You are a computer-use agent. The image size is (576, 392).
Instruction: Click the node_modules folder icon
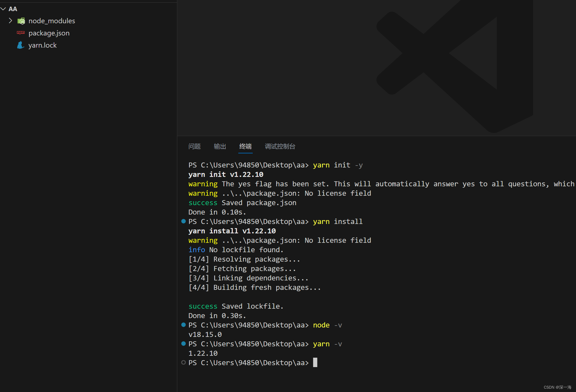pyautogui.click(x=21, y=21)
